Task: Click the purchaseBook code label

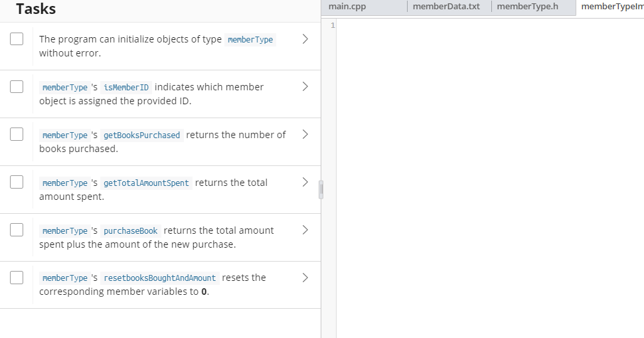Action: pyautogui.click(x=131, y=231)
